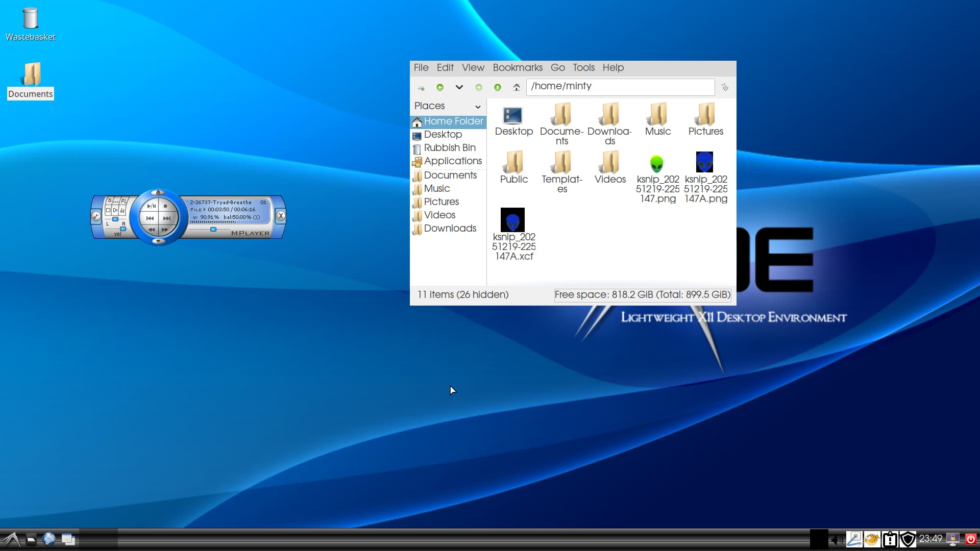Screen dimensions: 980x551
Task: Click the red power button in taskbar
Action: (x=970, y=539)
